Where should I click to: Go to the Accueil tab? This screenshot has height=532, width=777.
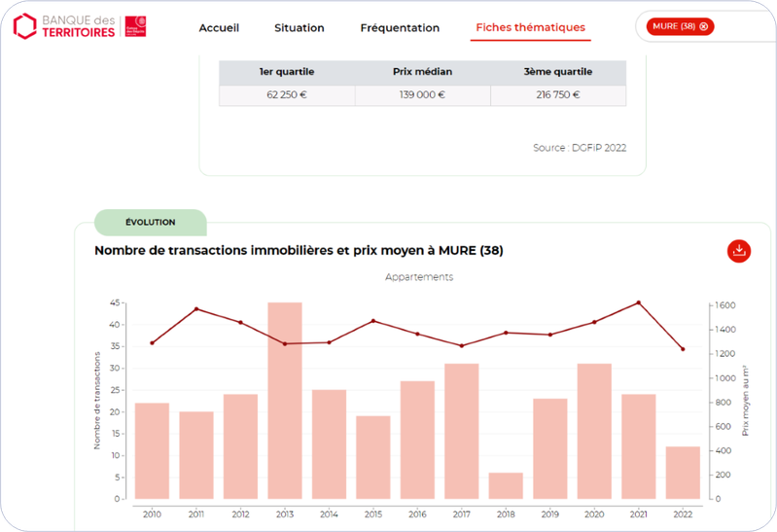[219, 28]
